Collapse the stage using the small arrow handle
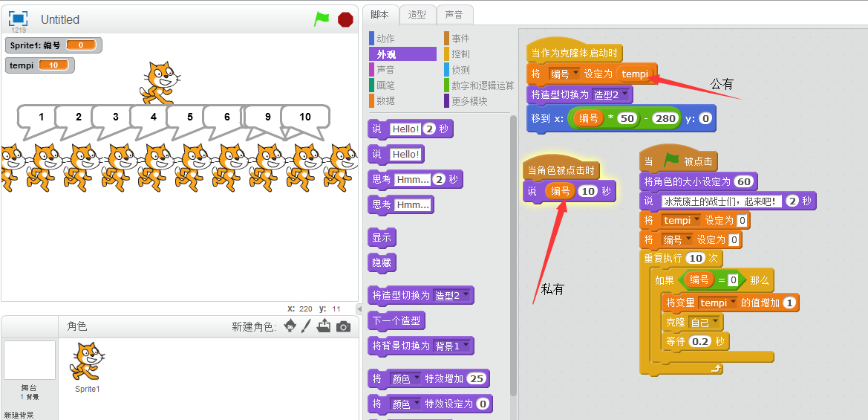 click(x=359, y=308)
